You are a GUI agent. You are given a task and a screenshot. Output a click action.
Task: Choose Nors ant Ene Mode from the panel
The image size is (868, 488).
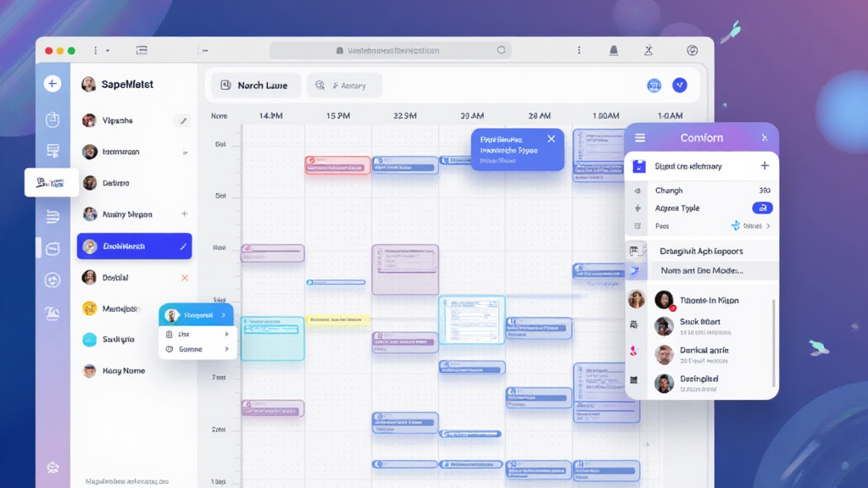pyautogui.click(x=702, y=269)
